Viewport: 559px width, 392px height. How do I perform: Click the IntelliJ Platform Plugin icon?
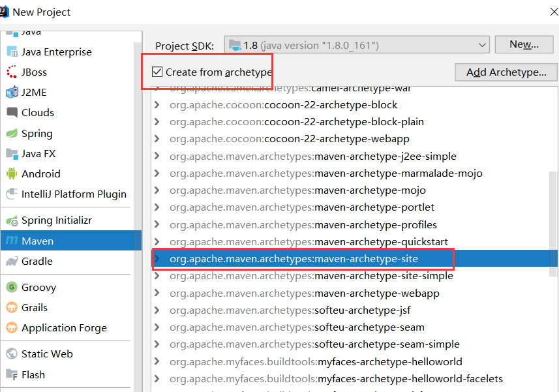[x=12, y=194]
